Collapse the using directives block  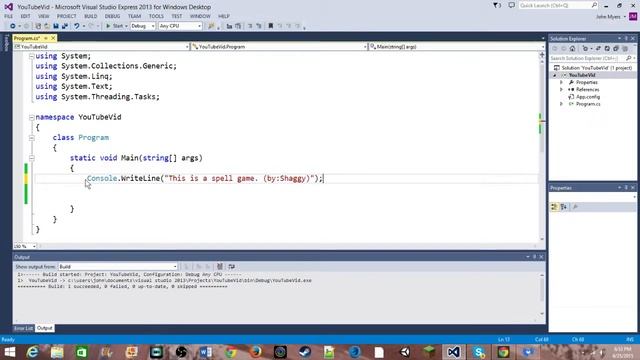pos(31,56)
